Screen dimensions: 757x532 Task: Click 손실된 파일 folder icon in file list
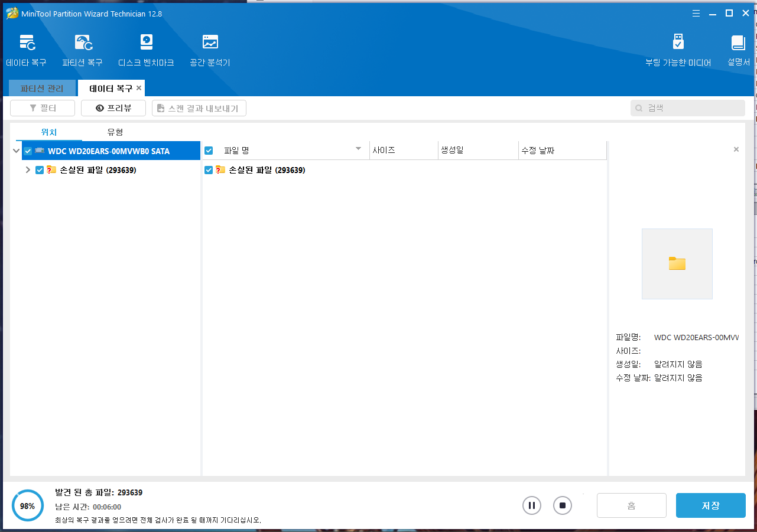tap(221, 170)
